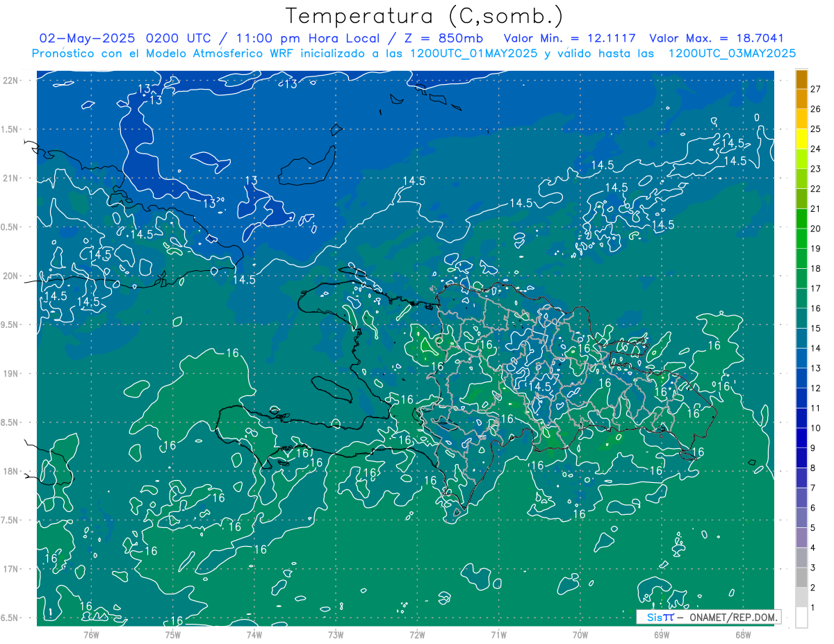
Task: Click the 76W longitude axis label
Action: coord(91,635)
